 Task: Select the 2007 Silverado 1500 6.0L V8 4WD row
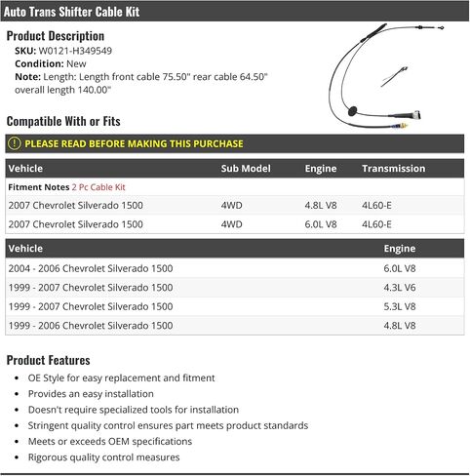(235, 224)
